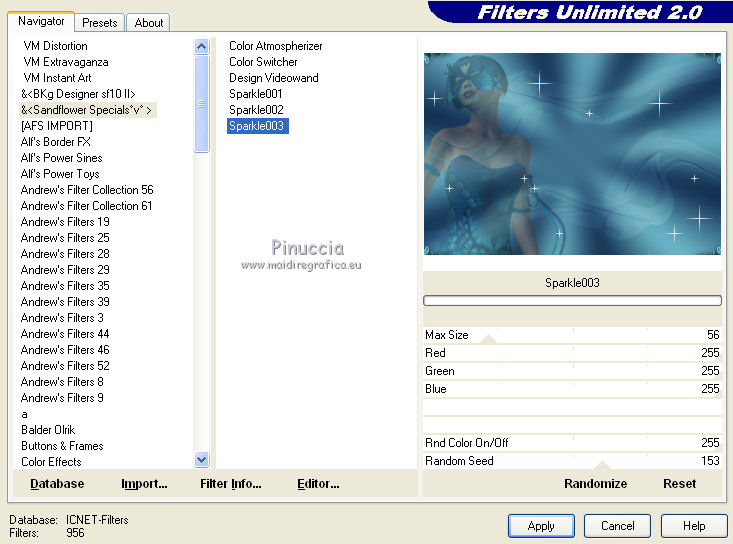
Task: Select Andrew's Filters 29 category
Action: point(65,270)
